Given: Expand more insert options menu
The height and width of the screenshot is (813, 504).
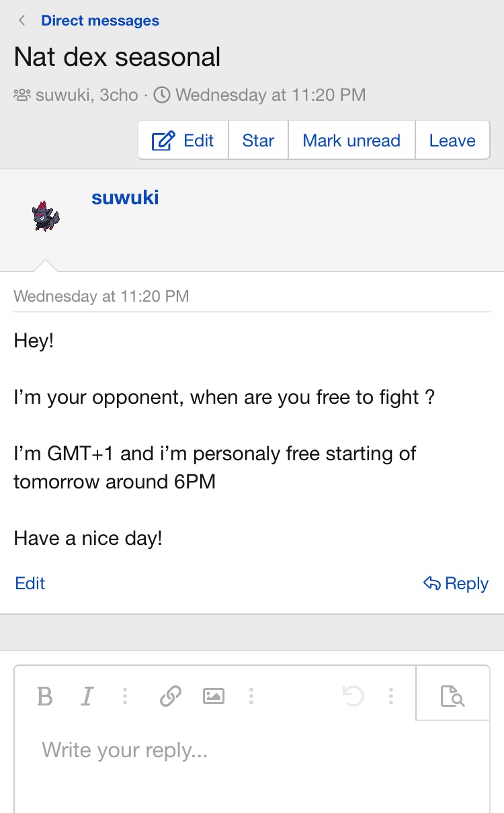Looking at the screenshot, I should pos(251,696).
